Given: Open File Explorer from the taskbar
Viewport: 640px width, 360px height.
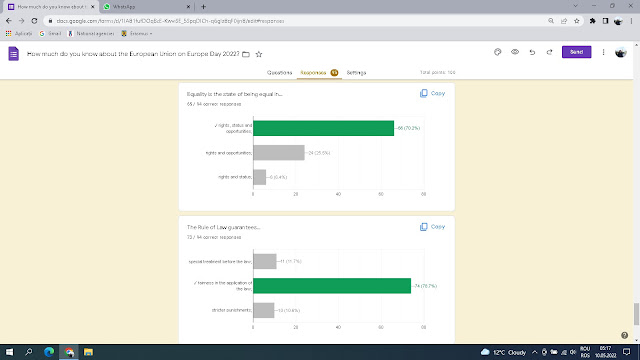Looking at the screenshot, I should pos(88,352).
